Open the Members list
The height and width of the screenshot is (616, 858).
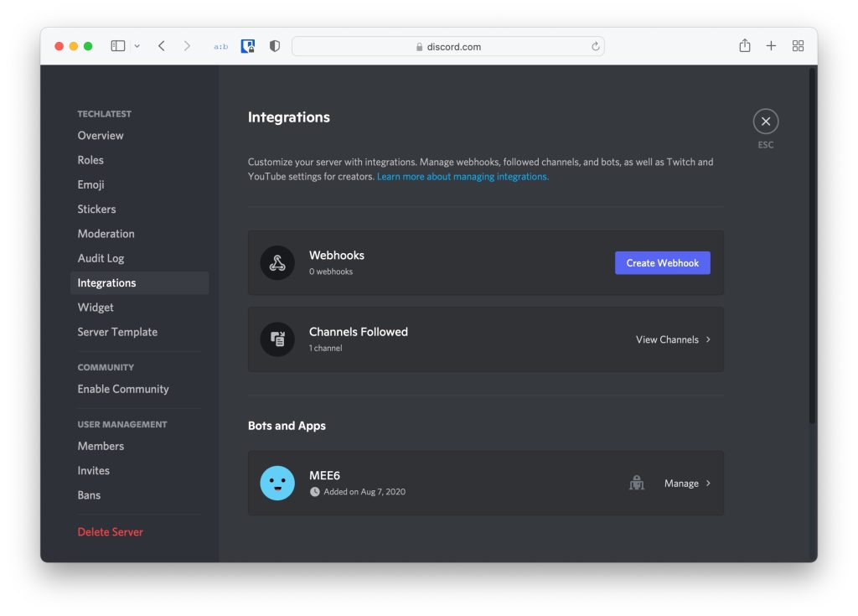(x=140, y=446)
